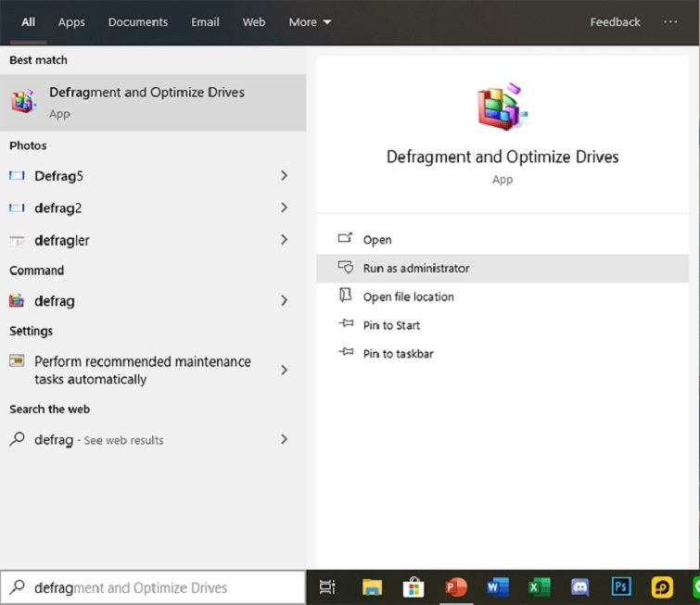Choose Open file location

pyautogui.click(x=408, y=297)
